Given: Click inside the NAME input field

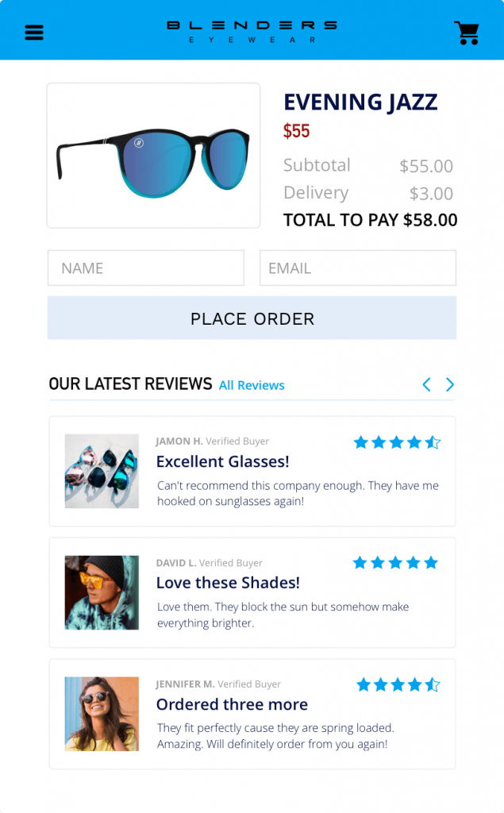Looking at the screenshot, I should click(x=145, y=268).
